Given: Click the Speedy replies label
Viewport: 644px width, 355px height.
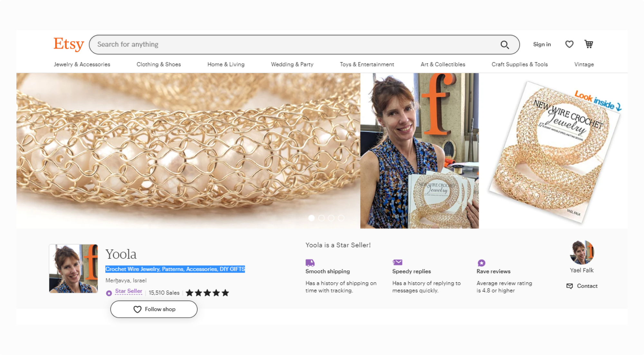Looking at the screenshot, I should click(x=412, y=271).
